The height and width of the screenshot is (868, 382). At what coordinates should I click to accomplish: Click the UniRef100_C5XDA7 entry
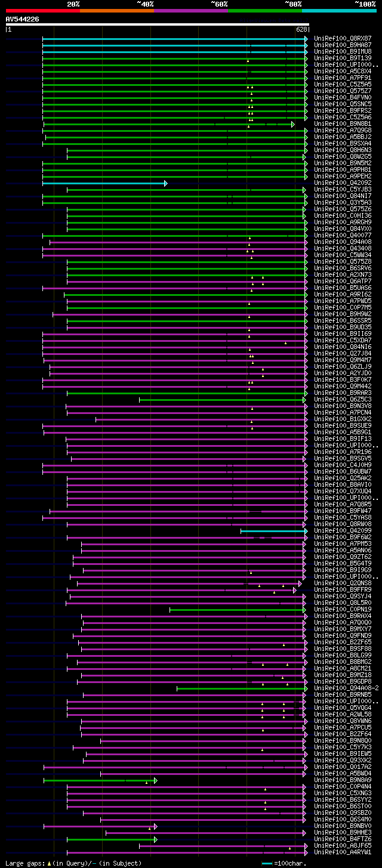click(343, 341)
